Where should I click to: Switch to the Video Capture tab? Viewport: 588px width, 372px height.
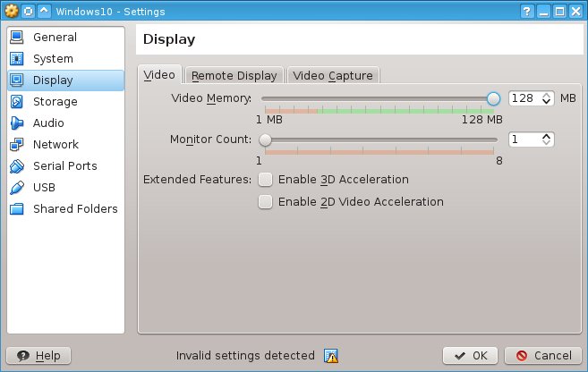[x=333, y=75]
